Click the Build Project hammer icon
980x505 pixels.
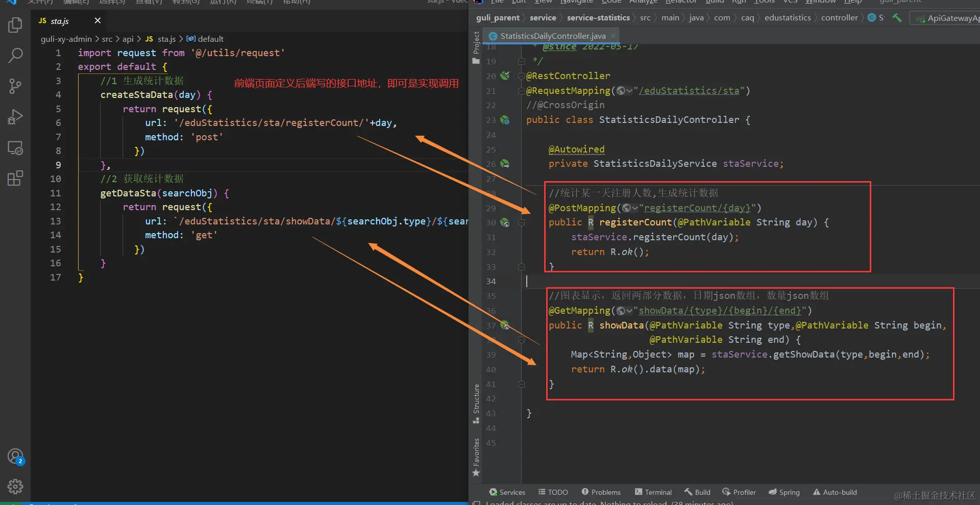(897, 18)
